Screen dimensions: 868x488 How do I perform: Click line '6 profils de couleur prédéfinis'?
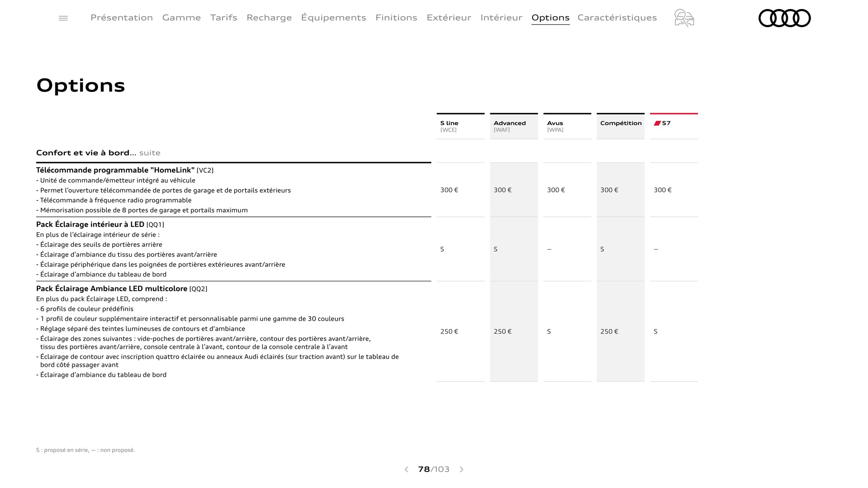[x=85, y=309]
